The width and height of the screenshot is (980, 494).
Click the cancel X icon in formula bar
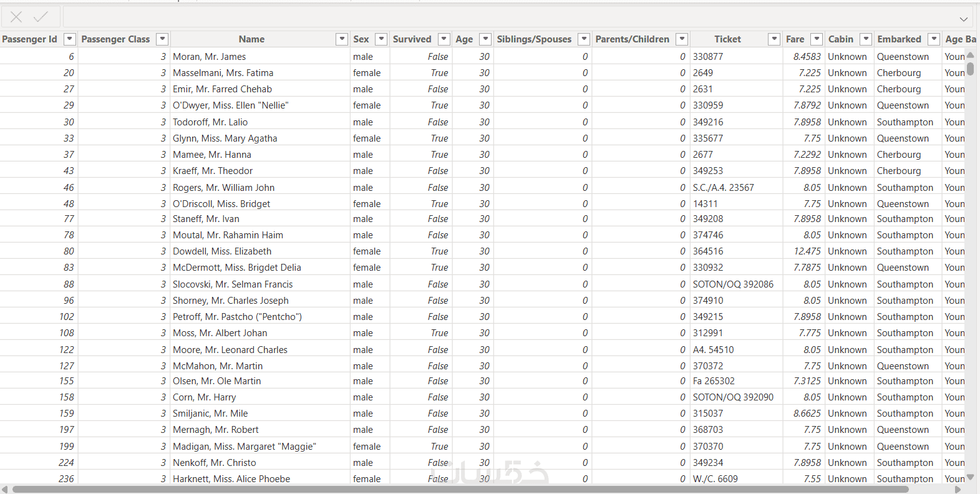16,17
